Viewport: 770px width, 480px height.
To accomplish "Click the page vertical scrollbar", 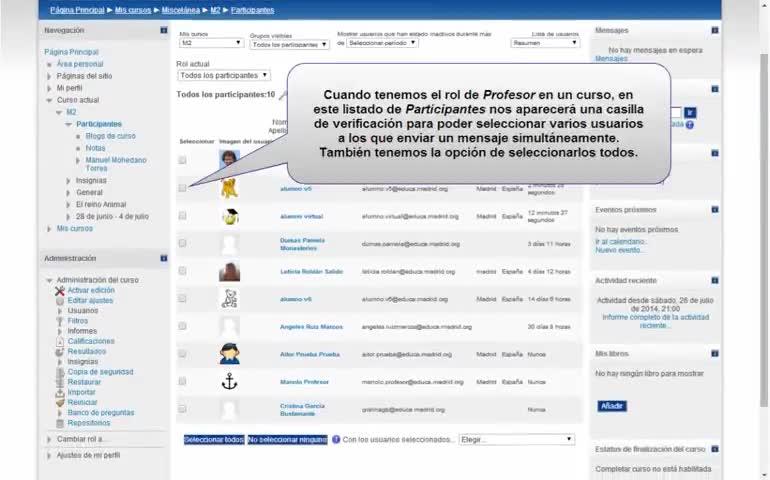I will (764, 230).
